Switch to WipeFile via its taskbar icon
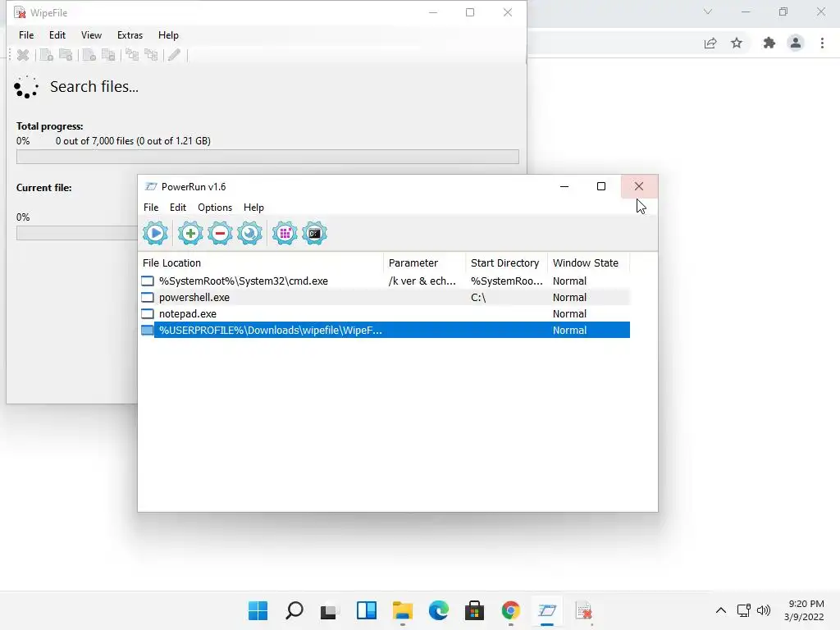The height and width of the screenshot is (630, 840). click(x=583, y=610)
